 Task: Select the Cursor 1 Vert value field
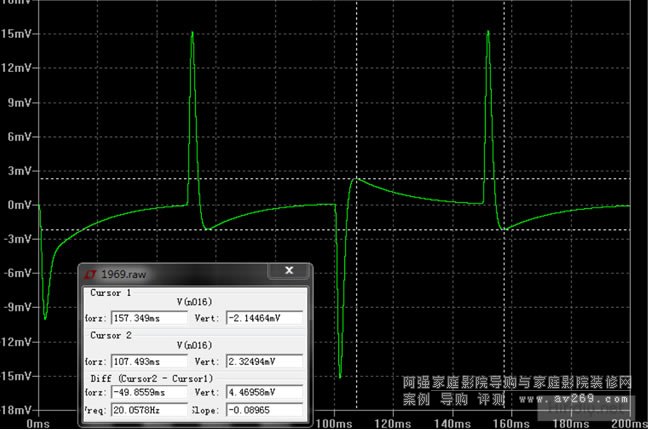pos(263,318)
